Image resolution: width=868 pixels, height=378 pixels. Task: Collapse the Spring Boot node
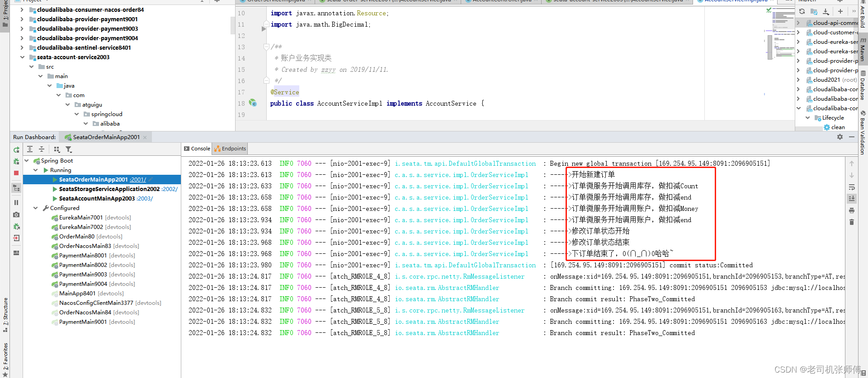point(27,161)
